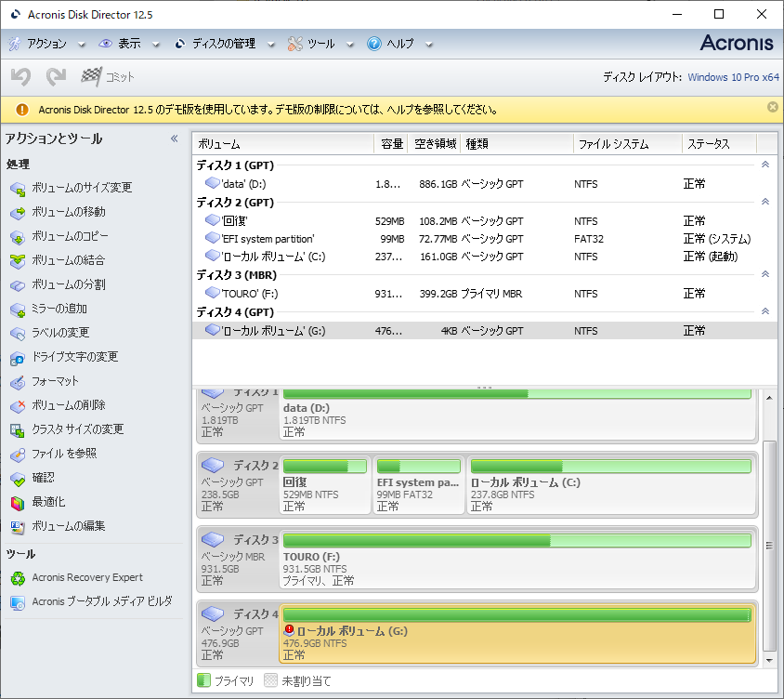Collapse the ディスク 3 (MBR) group
This screenshot has height=699, width=784.
click(x=765, y=274)
